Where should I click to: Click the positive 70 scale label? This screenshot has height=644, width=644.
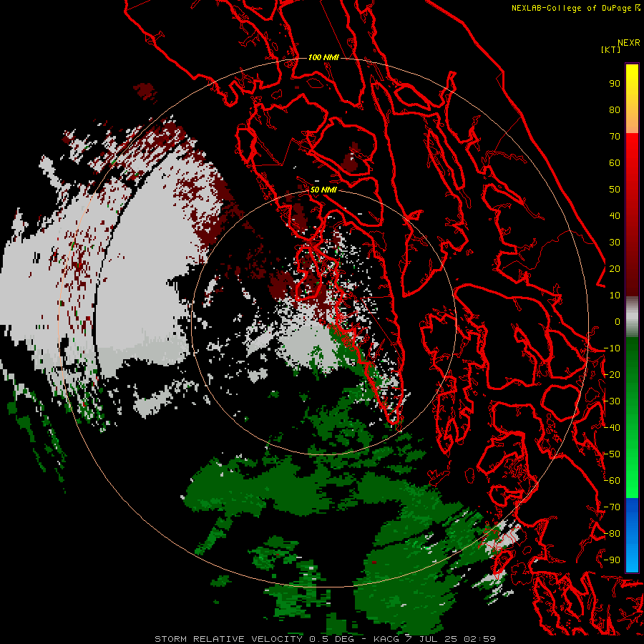[615, 137]
